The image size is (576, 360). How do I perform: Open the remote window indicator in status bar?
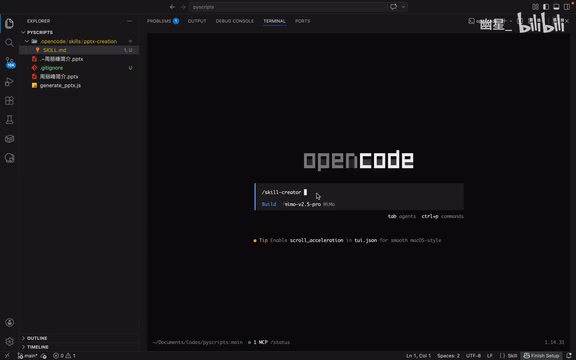pyautogui.click(x=7, y=356)
